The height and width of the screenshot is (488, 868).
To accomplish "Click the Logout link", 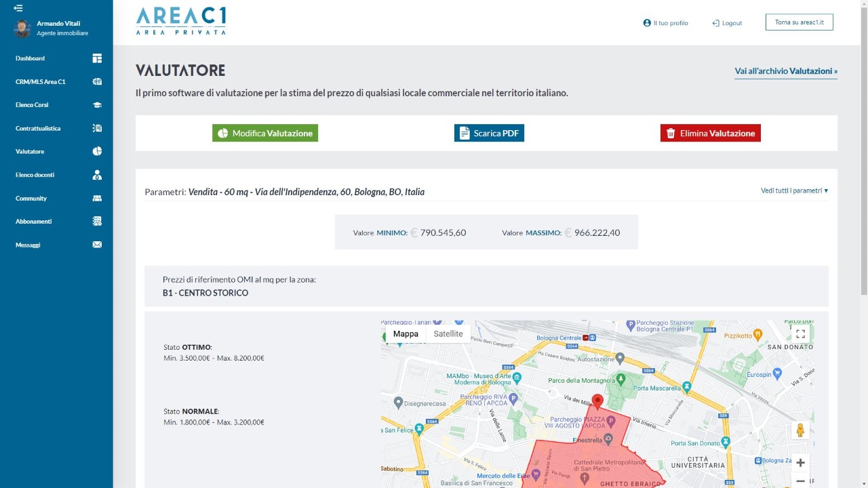I will tap(727, 23).
